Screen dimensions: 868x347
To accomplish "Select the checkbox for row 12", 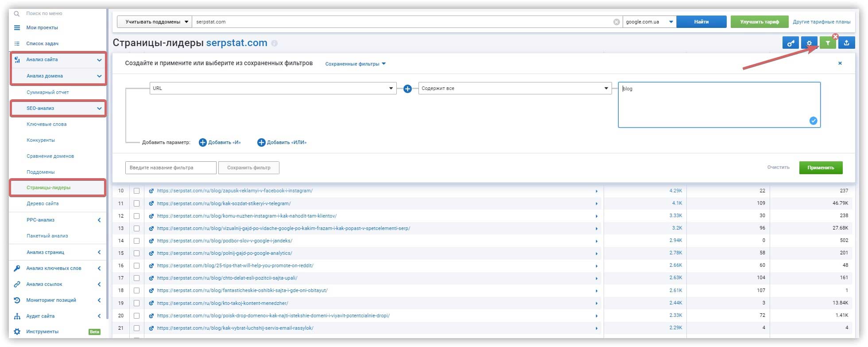I will (x=136, y=216).
